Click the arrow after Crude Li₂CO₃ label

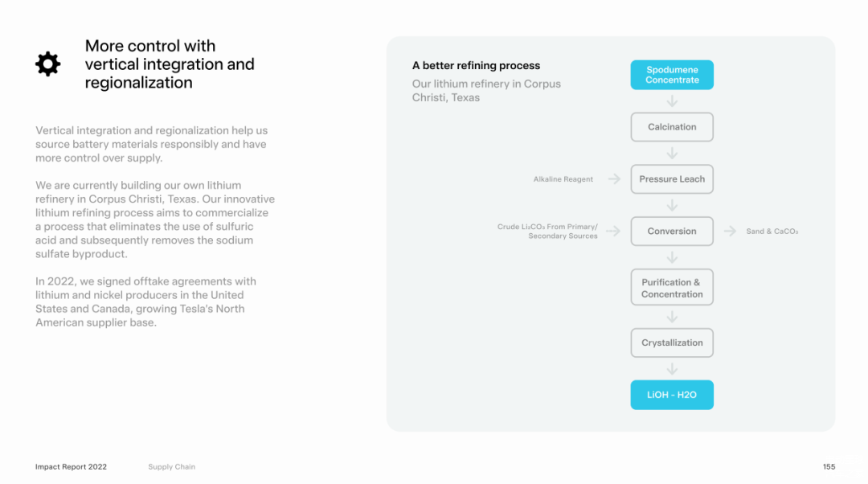point(613,232)
